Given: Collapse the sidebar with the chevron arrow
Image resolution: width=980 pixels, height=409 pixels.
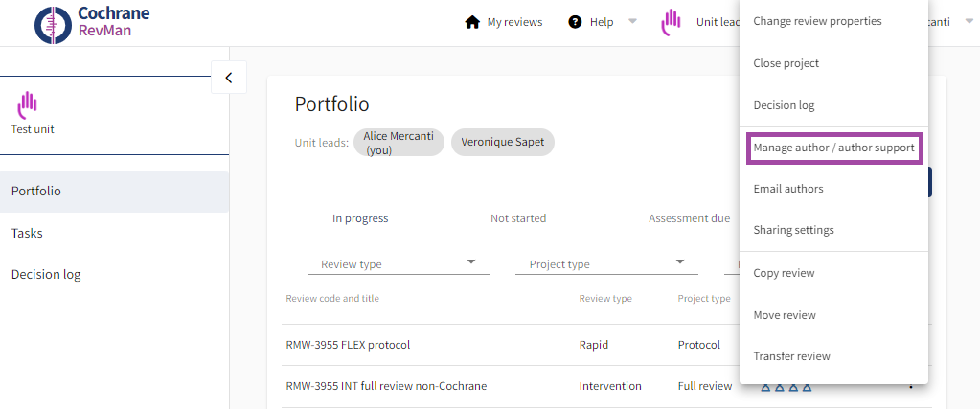Looking at the screenshot, I should (x=228, y=78).
